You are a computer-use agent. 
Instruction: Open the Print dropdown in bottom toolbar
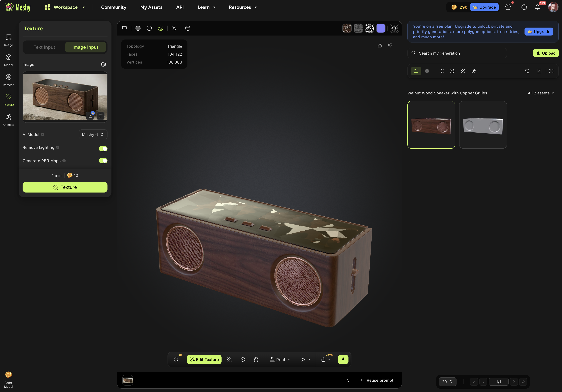tap(280, 359)
